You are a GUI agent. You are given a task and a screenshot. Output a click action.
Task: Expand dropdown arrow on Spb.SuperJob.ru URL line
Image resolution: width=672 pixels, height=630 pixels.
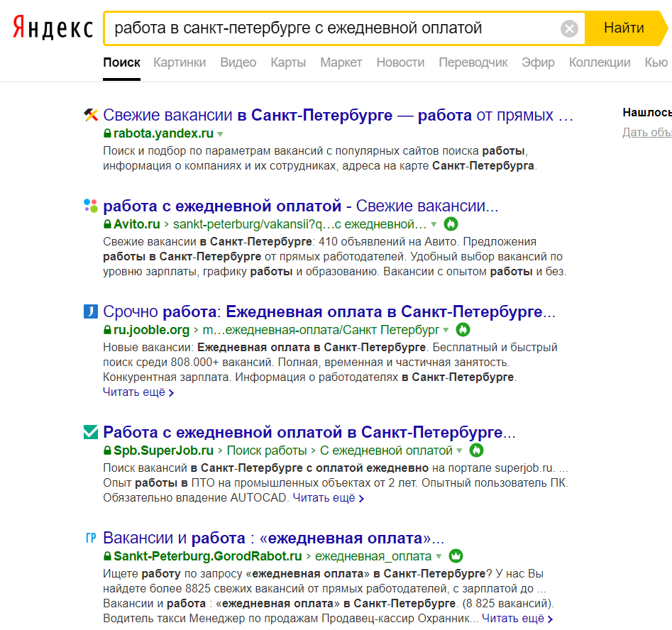(459, 451)
